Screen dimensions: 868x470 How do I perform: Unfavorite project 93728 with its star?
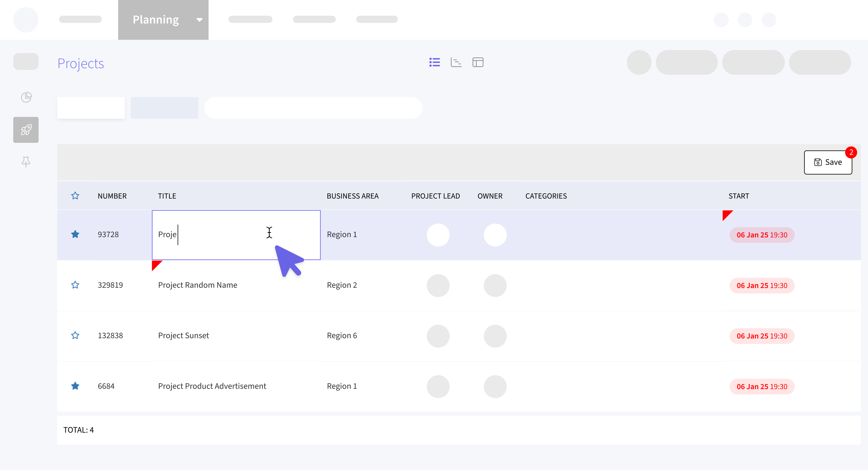75,234
